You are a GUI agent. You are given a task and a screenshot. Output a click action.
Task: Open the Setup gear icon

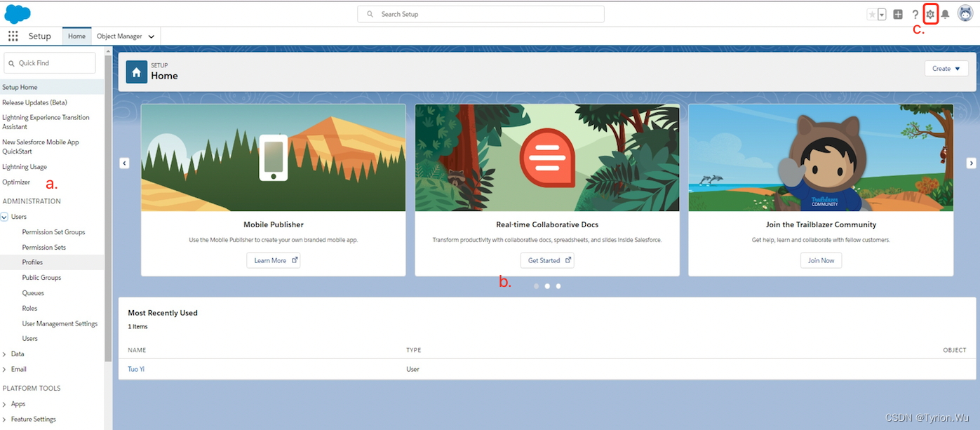point(930,14)
